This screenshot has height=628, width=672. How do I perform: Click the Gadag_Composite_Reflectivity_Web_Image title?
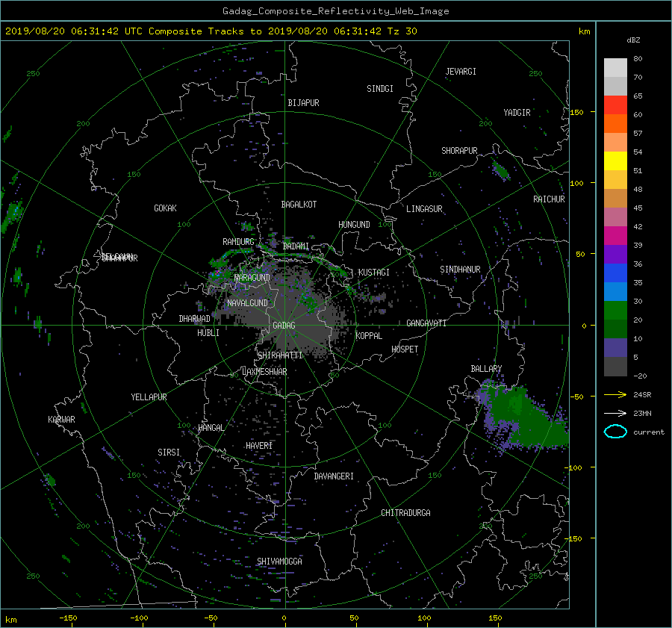click(335, 11)
